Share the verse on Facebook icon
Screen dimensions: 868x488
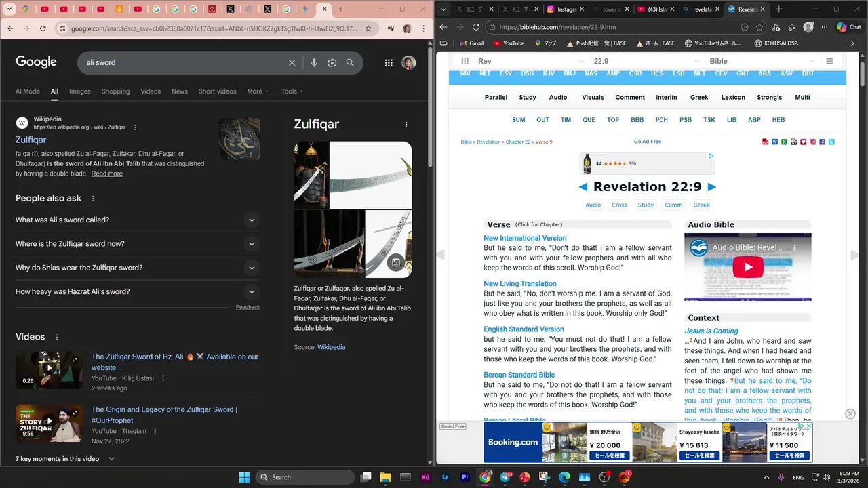[822, 142]
